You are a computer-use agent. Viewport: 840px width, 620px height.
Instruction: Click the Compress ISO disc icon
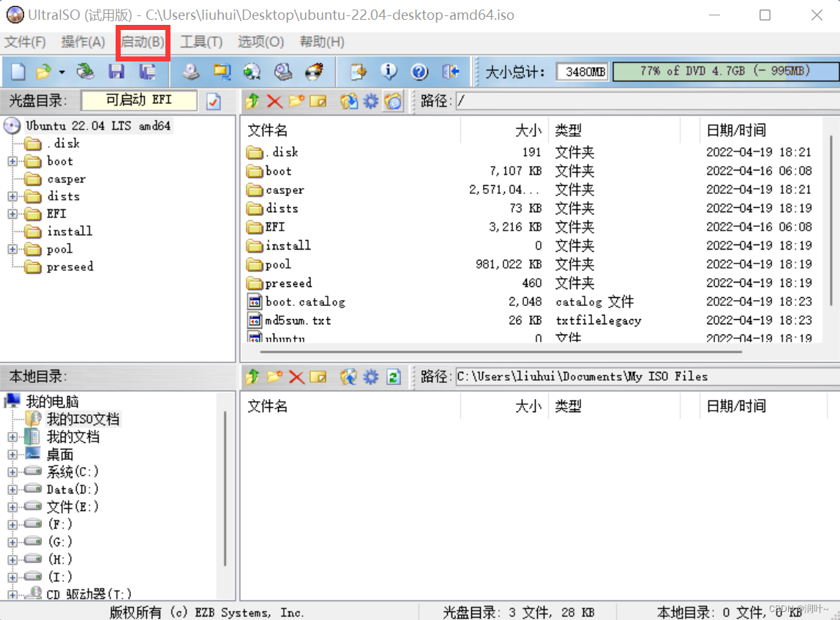pos(252,71)
